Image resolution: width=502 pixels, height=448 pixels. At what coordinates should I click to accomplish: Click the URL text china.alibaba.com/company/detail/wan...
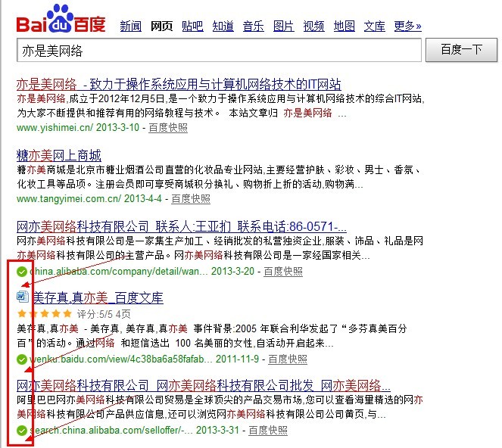[x=118, y=272]
